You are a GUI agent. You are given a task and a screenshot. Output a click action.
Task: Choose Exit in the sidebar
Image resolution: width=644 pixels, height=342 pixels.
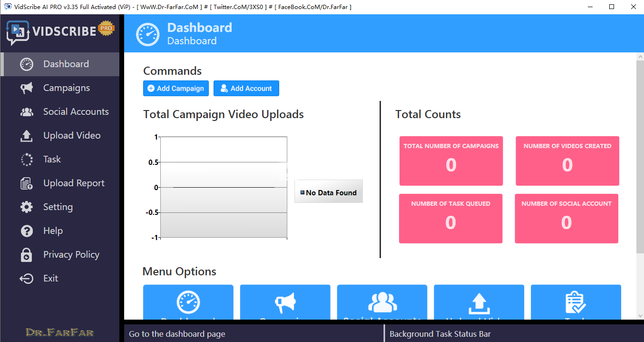60,279
